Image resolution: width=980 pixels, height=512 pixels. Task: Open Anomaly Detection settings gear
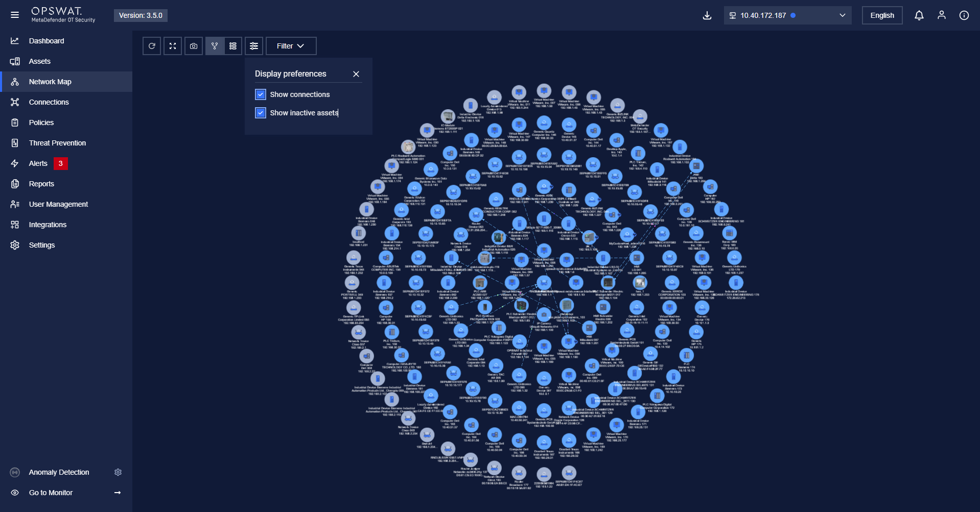coord(118,472)
